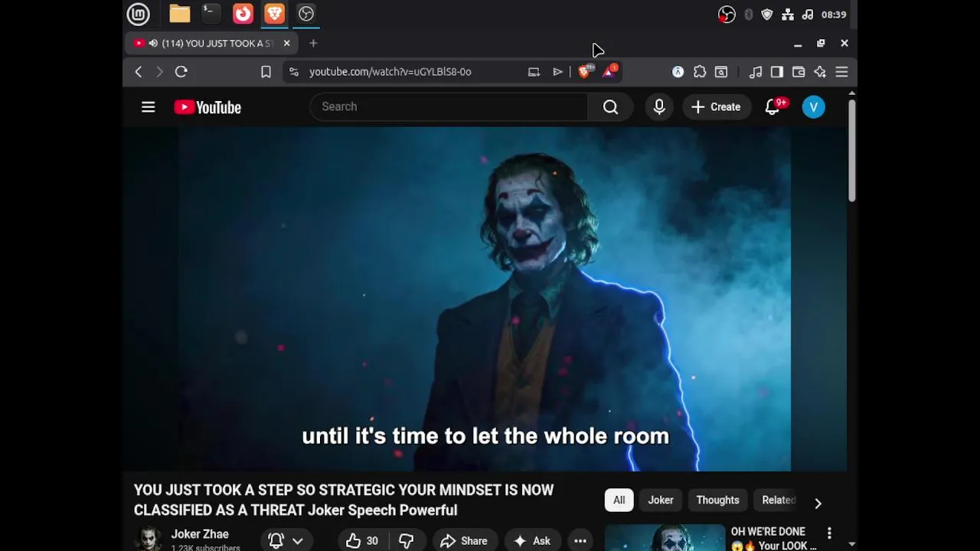Image resolution: width=980 pixels, height=551 pixels.
Task: Share this video
Action: [464, 541]
